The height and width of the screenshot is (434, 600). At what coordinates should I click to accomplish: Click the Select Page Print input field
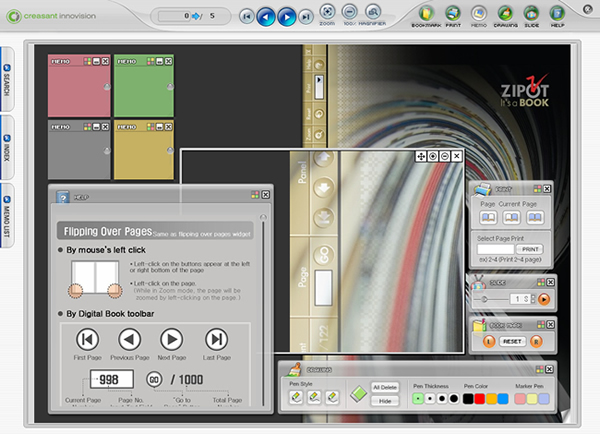click(x=496, y=250)
